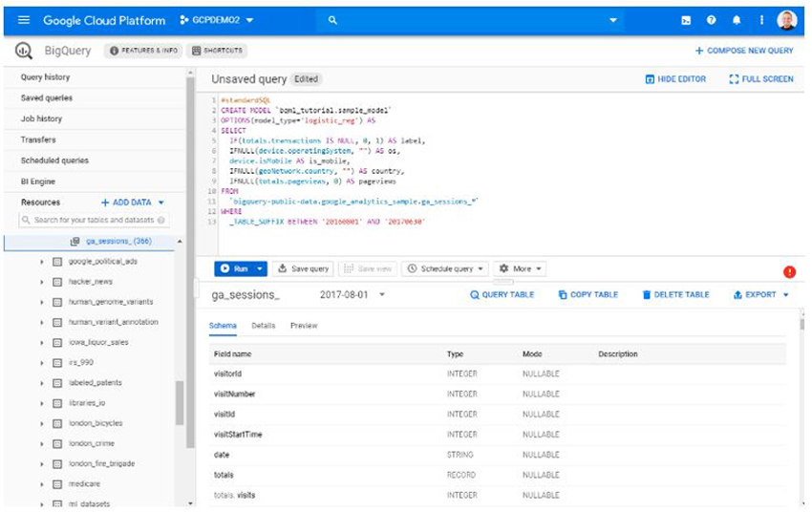The width and height of the screenshot is (812, 512).
Task: Click Compose New Query
Action: click(743, 51)
